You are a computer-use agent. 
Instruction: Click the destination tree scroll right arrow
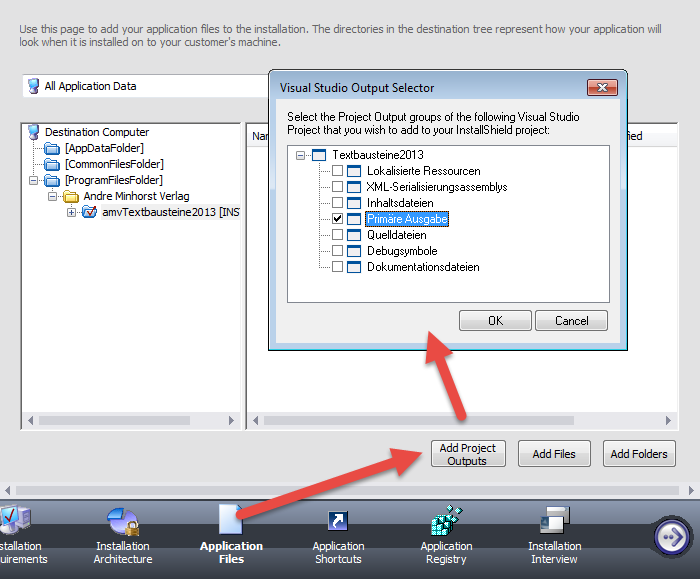pos(231,421)
